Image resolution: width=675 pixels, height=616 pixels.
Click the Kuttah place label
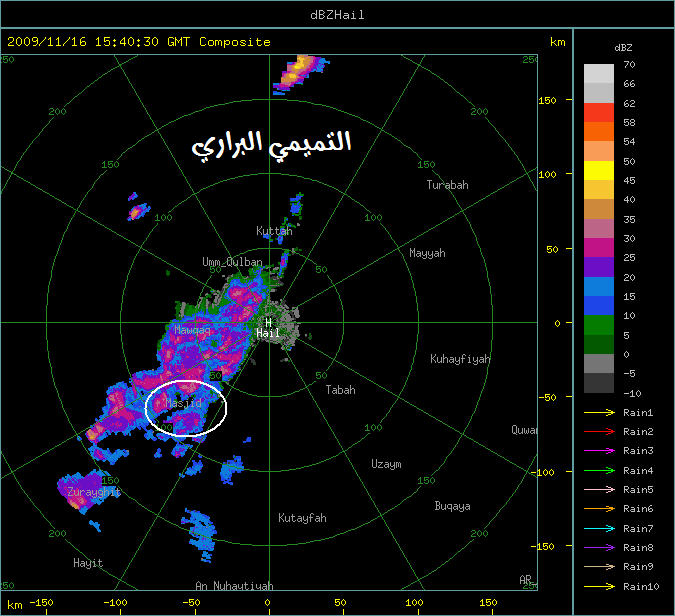point(274,231)
